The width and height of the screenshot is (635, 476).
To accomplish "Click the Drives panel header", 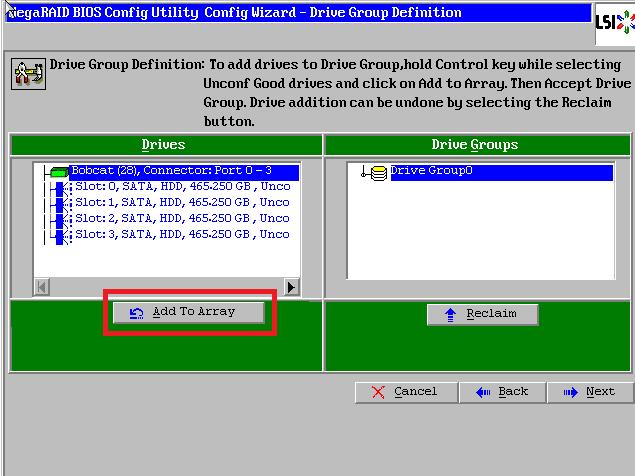I will [166, 145].
